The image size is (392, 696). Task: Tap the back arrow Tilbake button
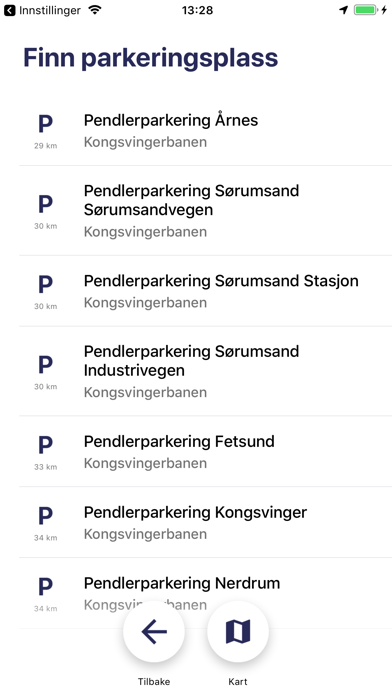point(154,631)
